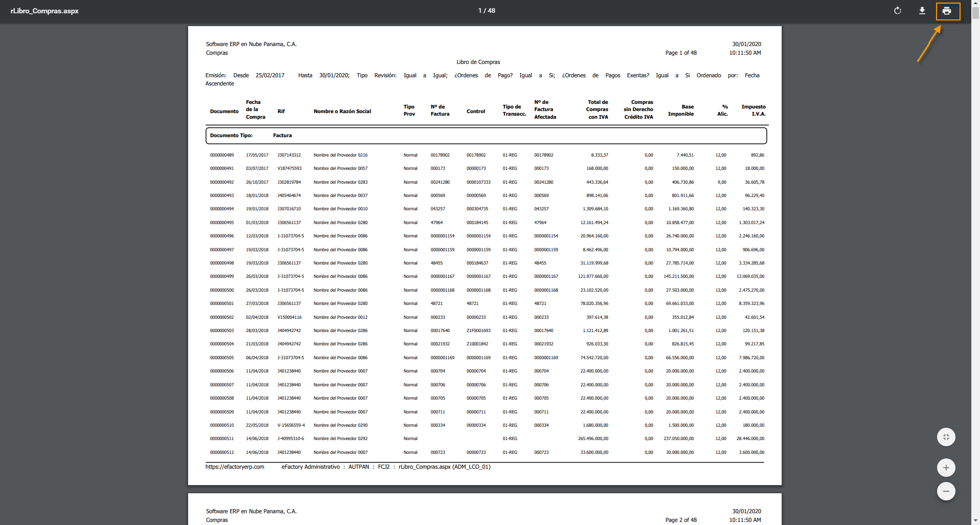Click the rLibro_Compras.aspx file title
This screenshot has width=980, height=525.
click(x=44, y=11)
